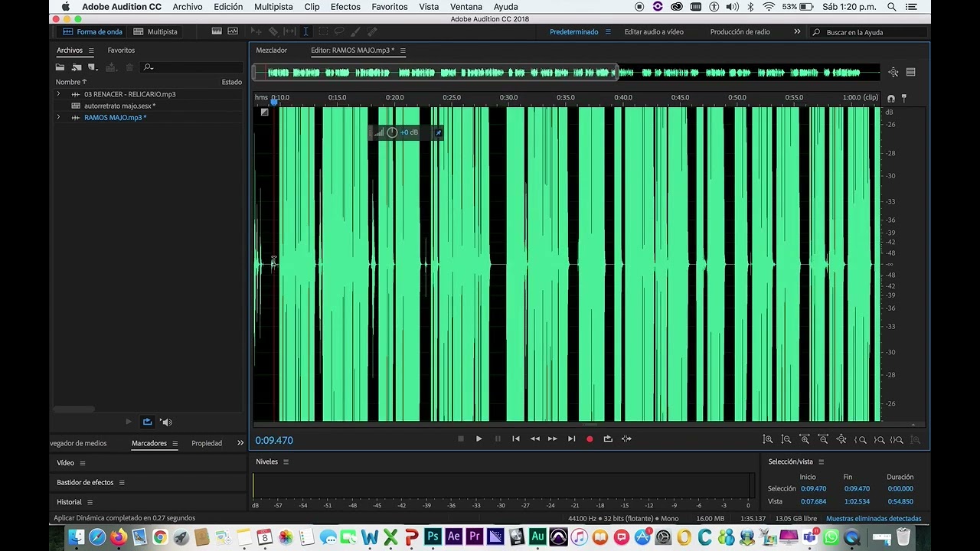Click the search field in Archivos panel
This screenshot has height=551, width=980.
(x=191, y=67)
